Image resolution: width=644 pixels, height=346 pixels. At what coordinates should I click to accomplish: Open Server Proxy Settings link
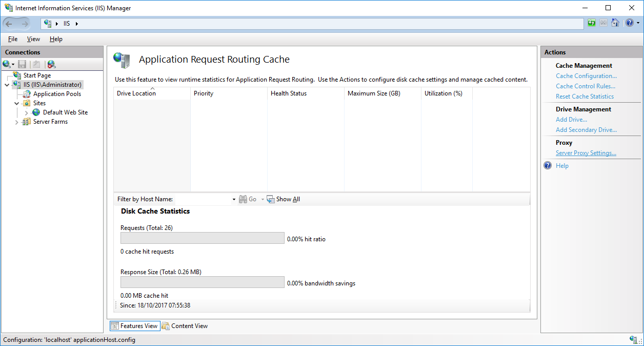click(x=586, y=153)
